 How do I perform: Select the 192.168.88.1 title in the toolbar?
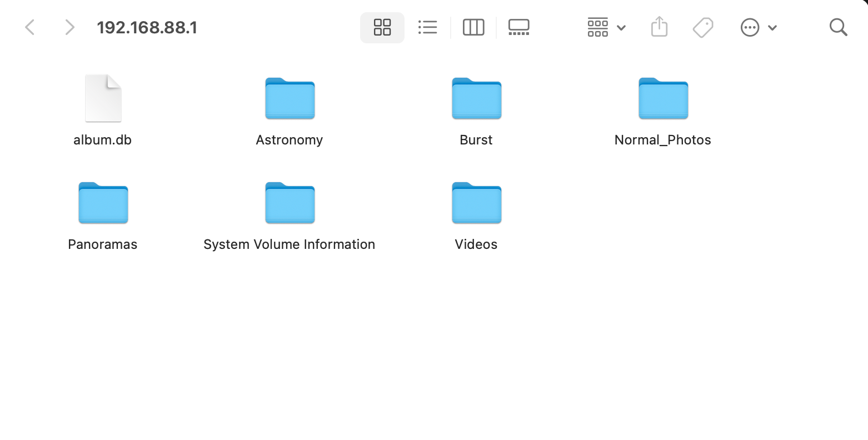coord(147,27)
